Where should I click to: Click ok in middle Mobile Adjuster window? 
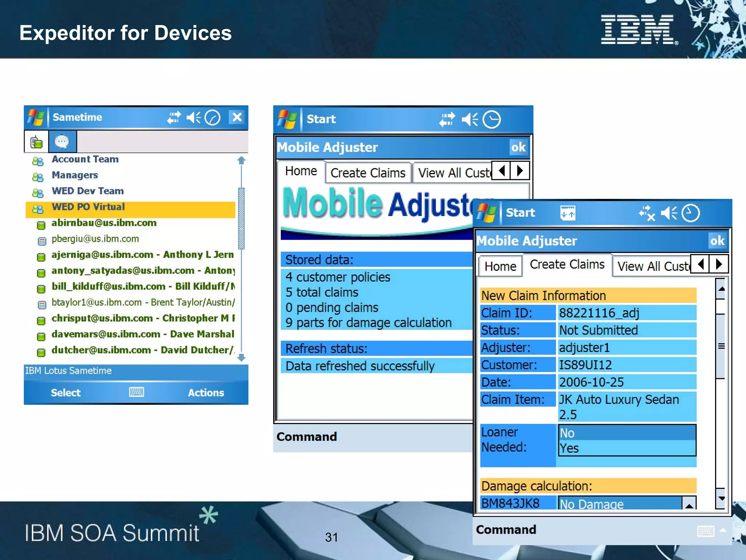click(518, 147)
